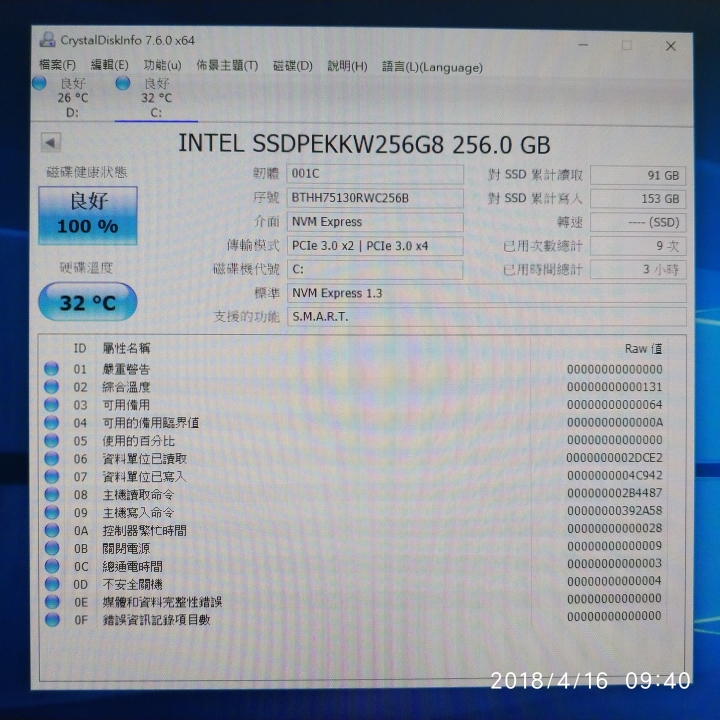
Task: Minimize the CrystalDiskInfo window
Action: coord(583,45)
